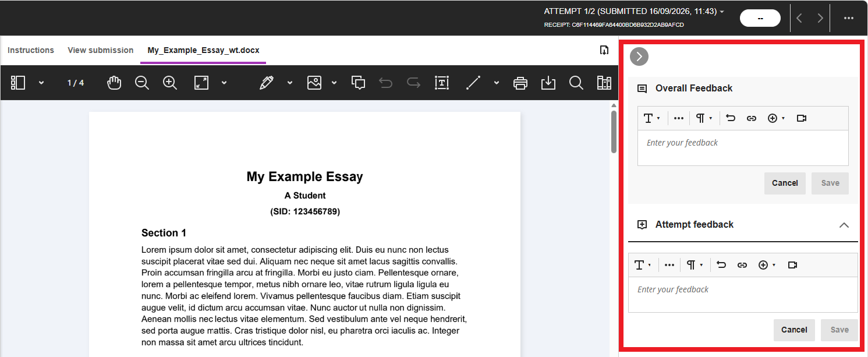The width and height of the screenshot is (868, 357).
Task: Undo in Overall Feedback editor
Action: (x=731, y=118)
